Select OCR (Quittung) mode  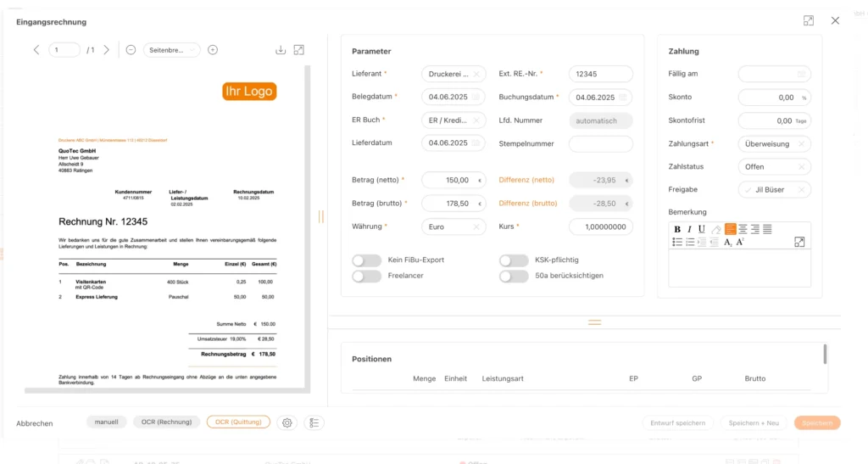[238, 422]
